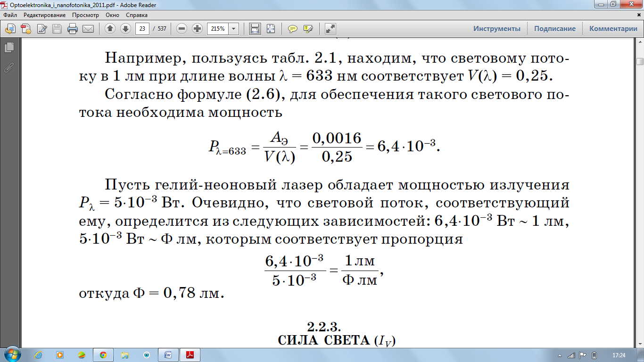Click the taskbar clock 17:24
The image size is (644, 362).
click(x=619, y=355)
